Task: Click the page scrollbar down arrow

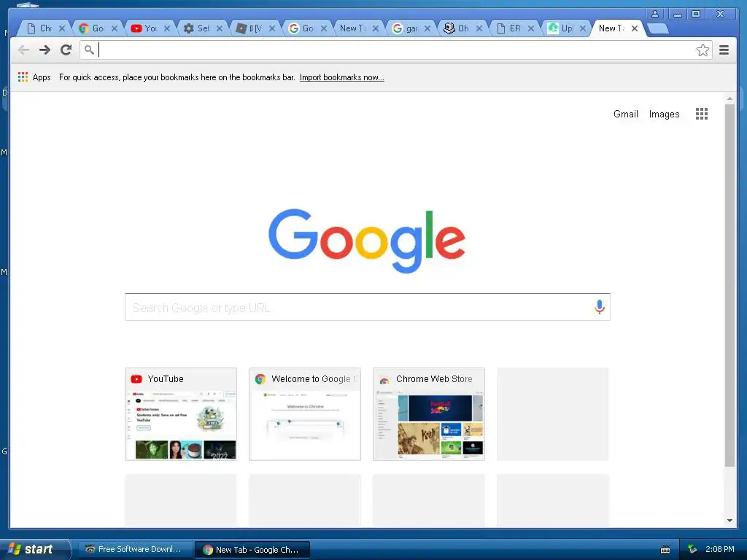Action: click(x=729, y=521)
